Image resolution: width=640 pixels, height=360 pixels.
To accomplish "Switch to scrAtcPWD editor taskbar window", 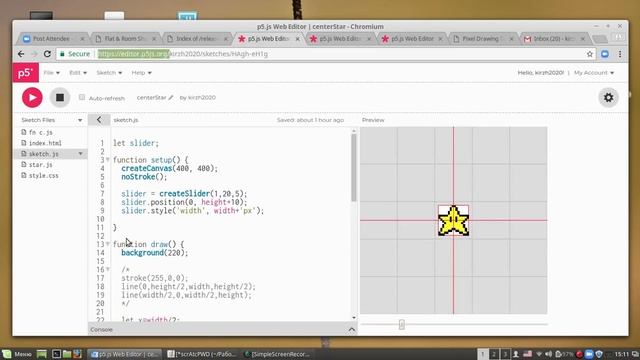I will click(203, 354).
